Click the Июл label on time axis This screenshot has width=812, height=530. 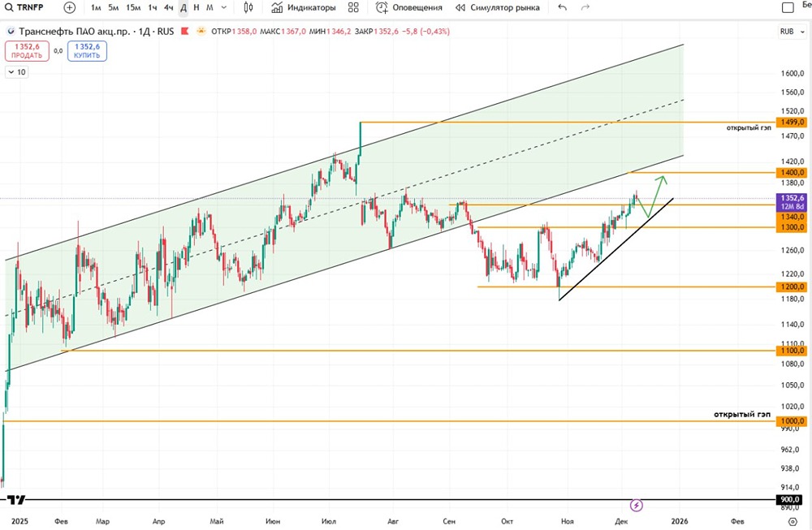pyautogui.click(x=328, y=521)
